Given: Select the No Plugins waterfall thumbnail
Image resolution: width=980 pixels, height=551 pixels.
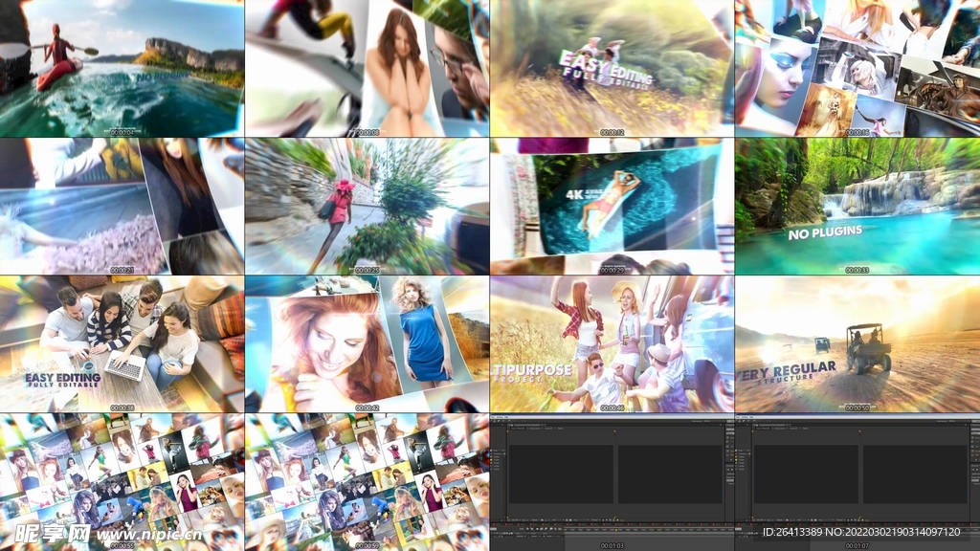Looking at the screenshot, I should 857,207.
